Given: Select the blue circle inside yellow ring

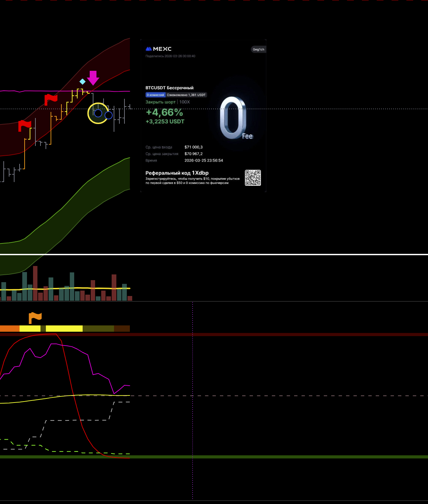Looking at the screenshot, I should point(98,113).
